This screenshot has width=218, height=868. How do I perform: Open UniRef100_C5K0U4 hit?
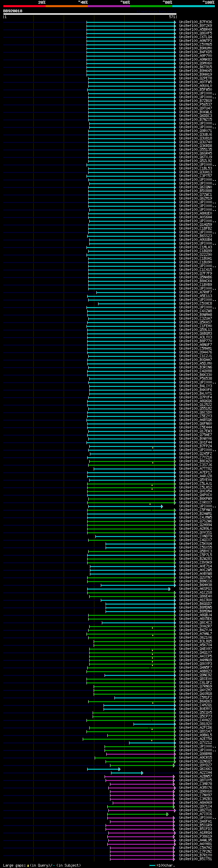tap(196, 544)
